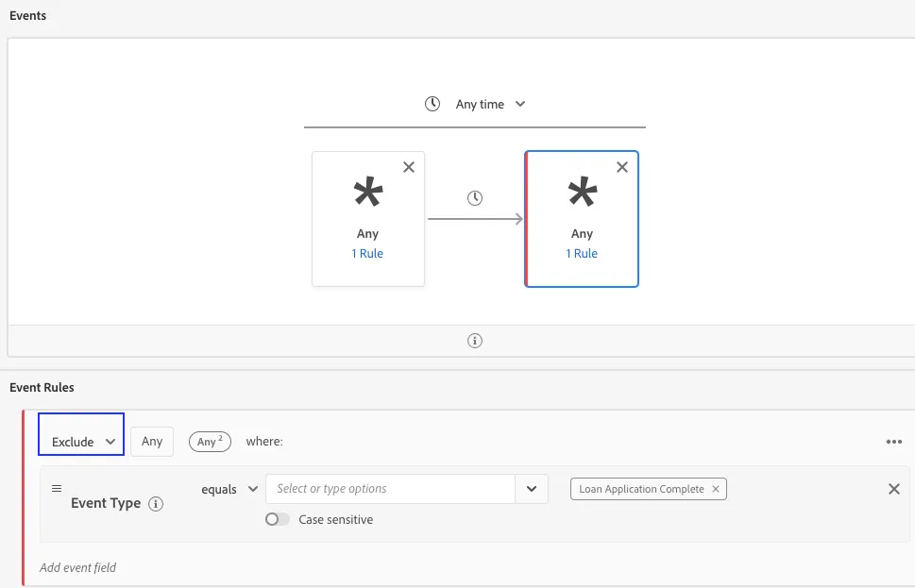Click the Any button next to Exclude
The width and height of the screenshot is (915, 588).
point(152,442)
